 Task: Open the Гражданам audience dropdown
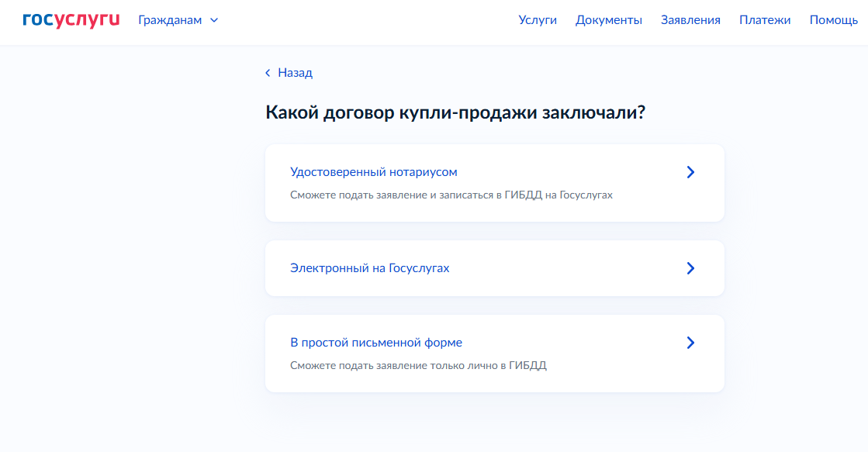178,20
